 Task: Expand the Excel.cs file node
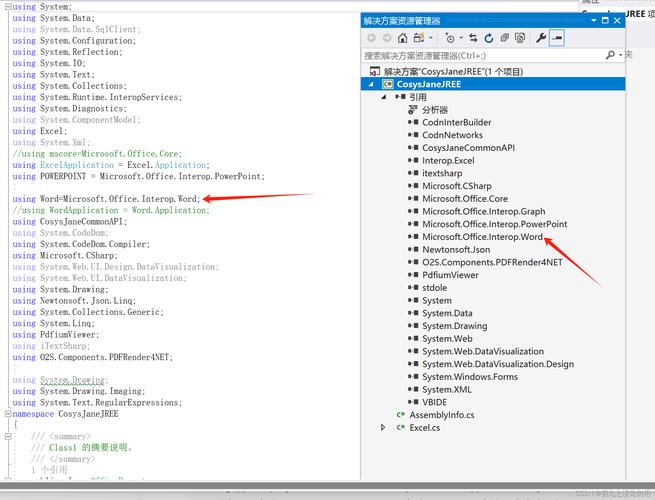point(384,427)
